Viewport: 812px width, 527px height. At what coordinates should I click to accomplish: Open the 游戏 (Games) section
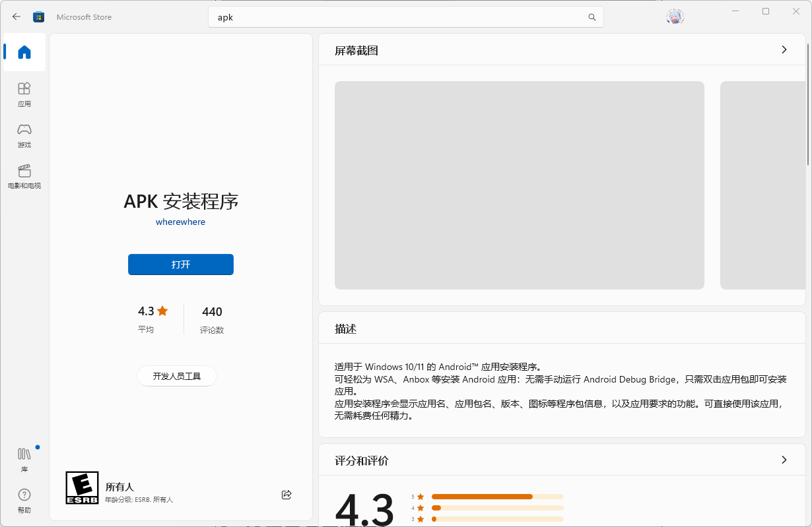point(24,135)
